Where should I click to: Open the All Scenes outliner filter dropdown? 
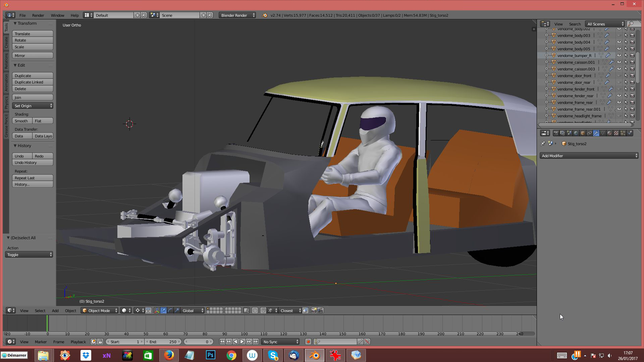point(605,24)
